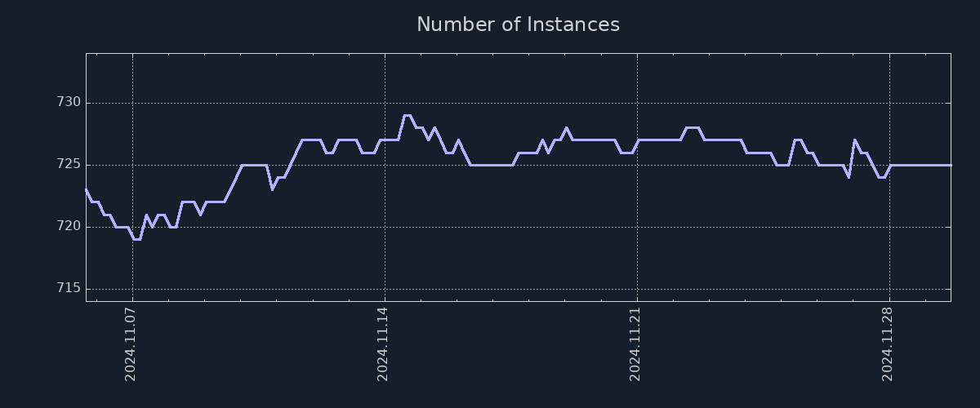This screenshot has height=408, width=980.
Task: Select the 2024.11.07 date label
Action: click(131, 344)
